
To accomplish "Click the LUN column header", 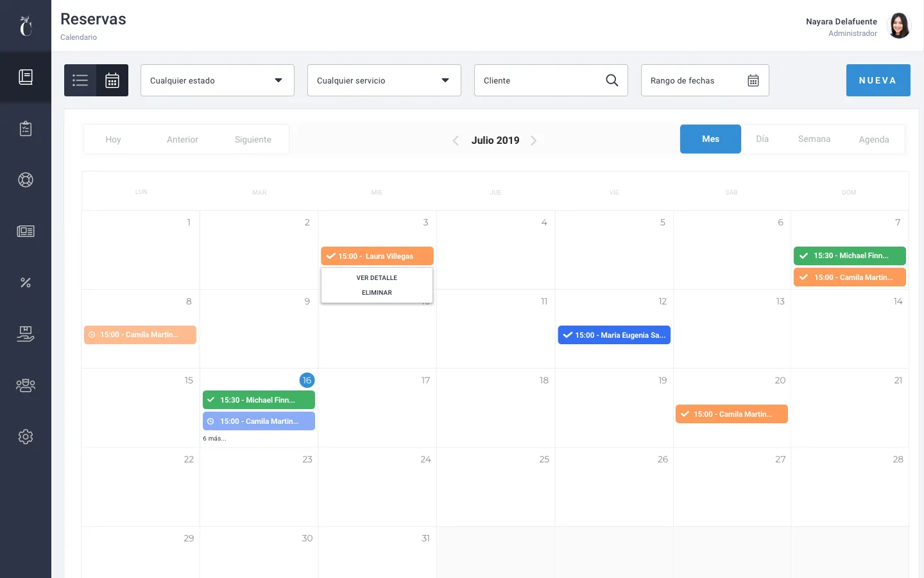I will click(141, 192).
